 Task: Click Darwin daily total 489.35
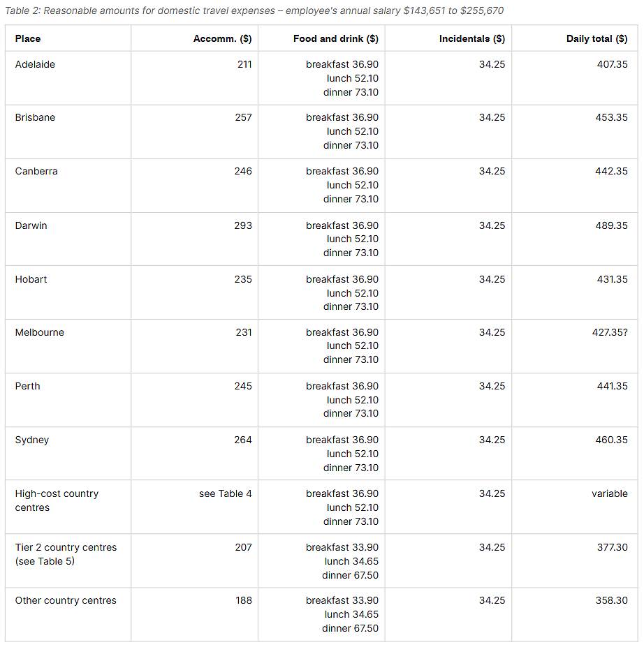coord(611,225)
